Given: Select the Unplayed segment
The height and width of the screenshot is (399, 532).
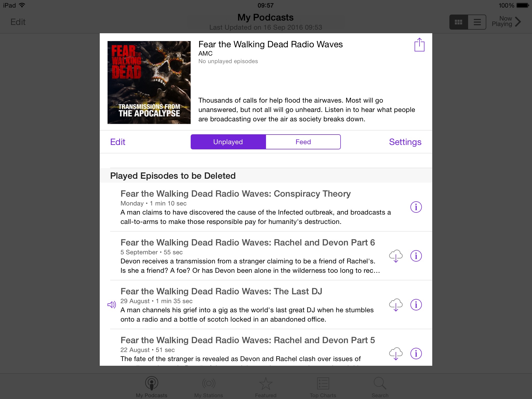Looking at the screenshot, I should click(x=228, y=142).
